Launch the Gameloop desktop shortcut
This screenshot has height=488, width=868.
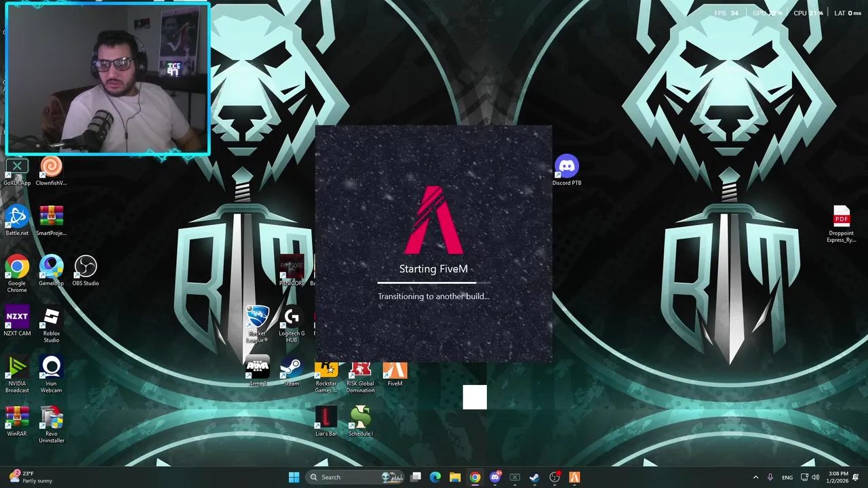(x=51, y=271)
